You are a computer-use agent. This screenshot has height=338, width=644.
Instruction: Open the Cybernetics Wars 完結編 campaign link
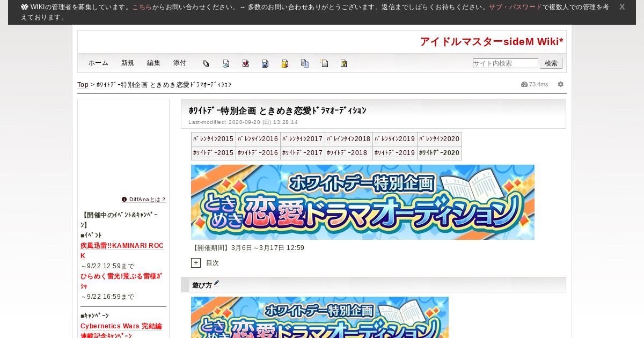(121, 326)
